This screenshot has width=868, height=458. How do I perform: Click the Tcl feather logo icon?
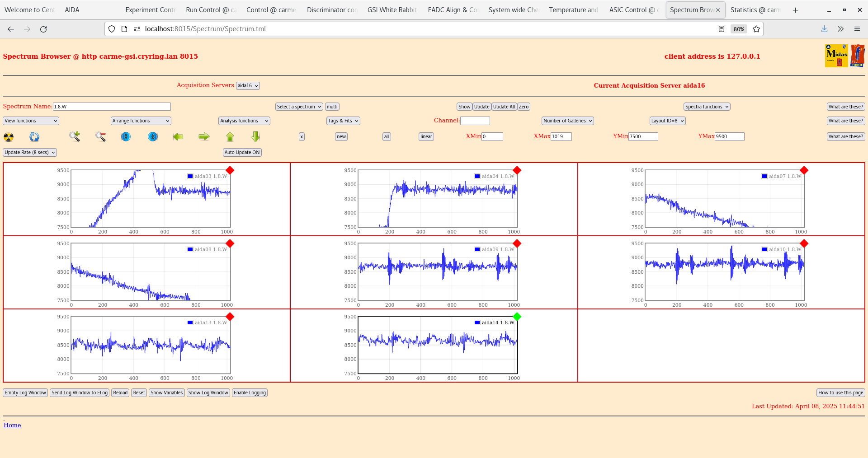858,56
